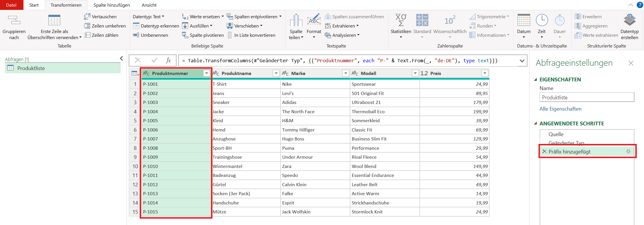Click Datentyp erstellen
Image resolution: width=644 pixels, height=225 pixels.
tap(630, 27)
